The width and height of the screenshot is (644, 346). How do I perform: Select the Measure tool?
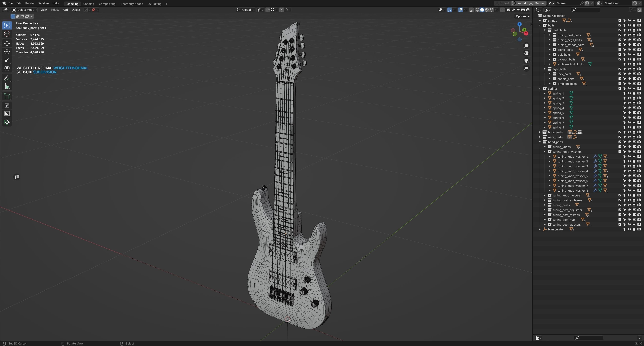[7, 87]
